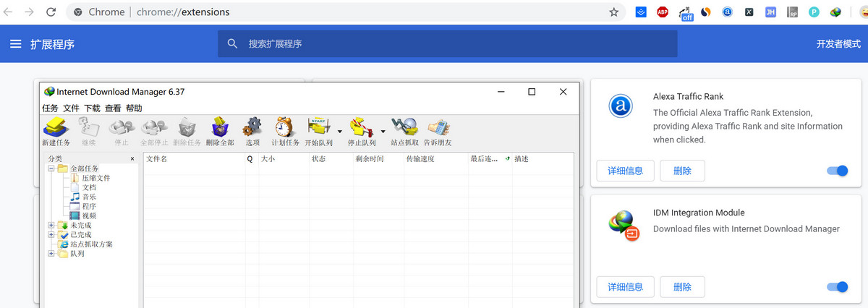Open the extensions hamburger menu
Screen dimensions: 868x308
point(16,44)
